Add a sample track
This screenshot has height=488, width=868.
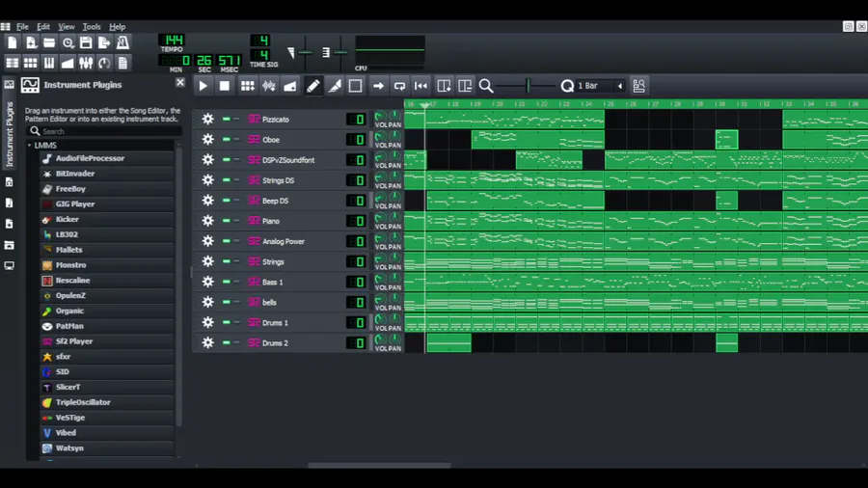tap(269, 86)
